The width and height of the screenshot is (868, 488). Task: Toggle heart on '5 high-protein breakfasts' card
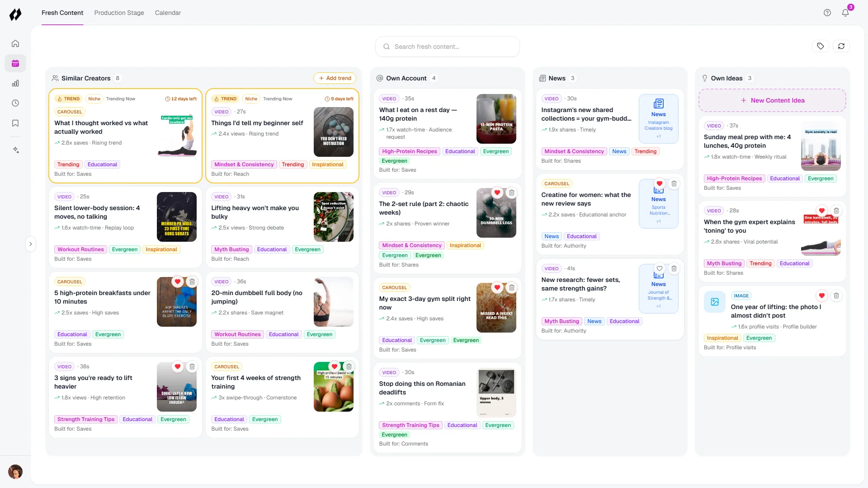click(x=178, y=282)
